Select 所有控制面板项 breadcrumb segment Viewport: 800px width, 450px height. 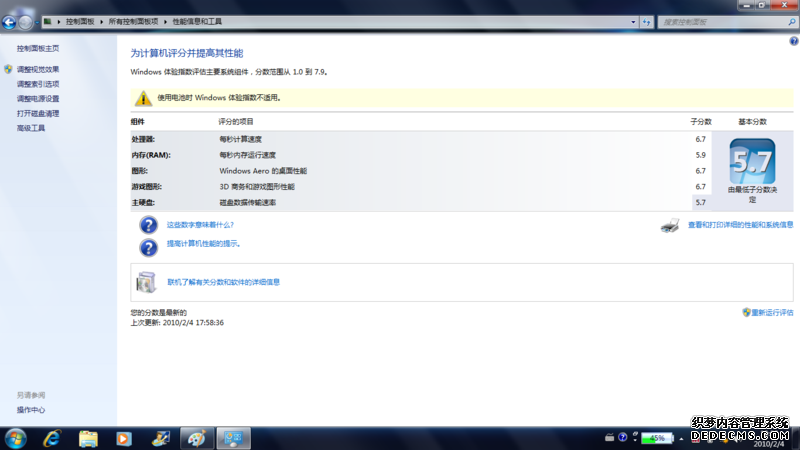pyautogui.click(x=133, y=21)
